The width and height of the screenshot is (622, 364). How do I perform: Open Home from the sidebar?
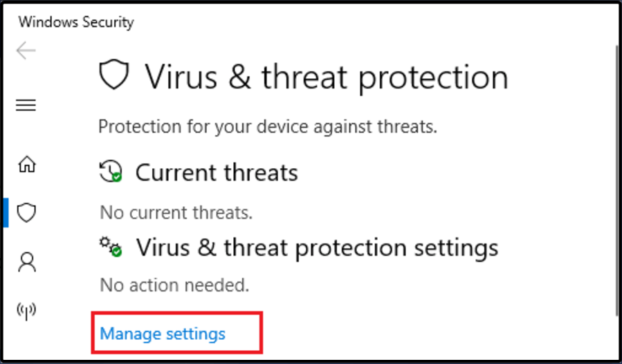[26, 165]
